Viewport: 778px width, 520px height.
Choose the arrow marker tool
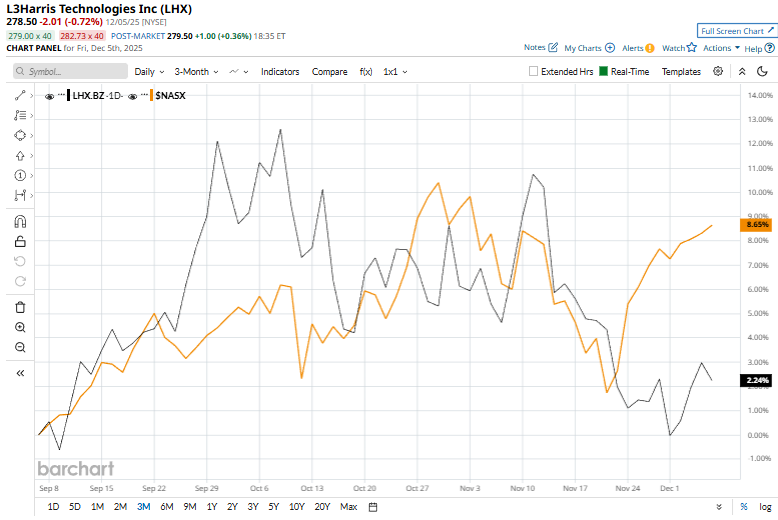(20, 156)
